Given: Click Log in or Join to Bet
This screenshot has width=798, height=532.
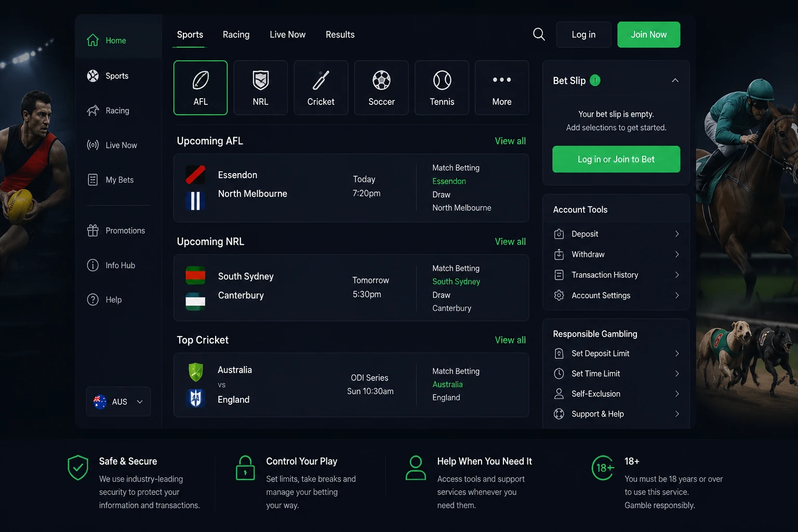Looking at the screenshot, I should (x=616, y=159).
